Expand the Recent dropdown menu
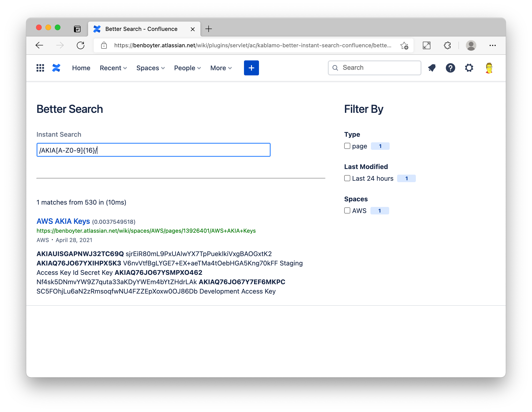Image resolution: width=532 pixels, height=412 pixels. [x=113, y=68]
